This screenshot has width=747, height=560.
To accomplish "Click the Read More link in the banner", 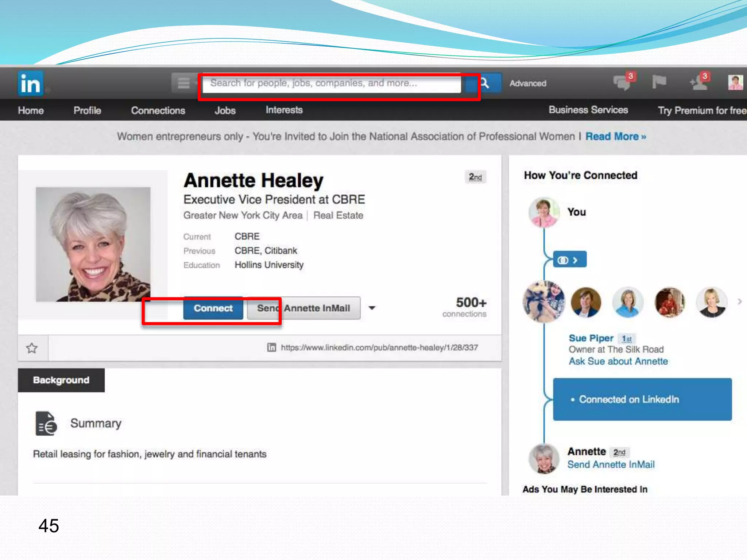I will [x=615, y=136].
